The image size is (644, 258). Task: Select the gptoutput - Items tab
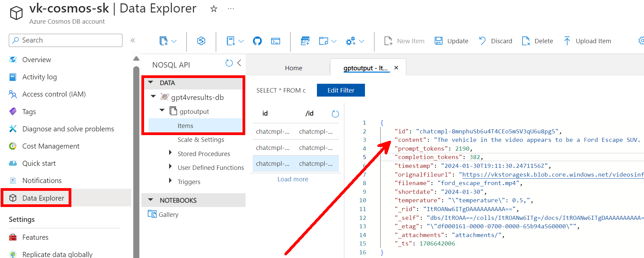point(365,68)
